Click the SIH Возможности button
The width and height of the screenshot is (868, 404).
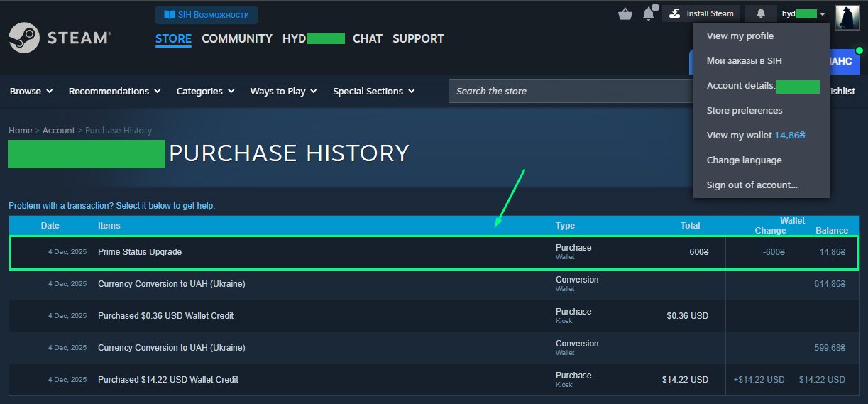pos(207,15)
